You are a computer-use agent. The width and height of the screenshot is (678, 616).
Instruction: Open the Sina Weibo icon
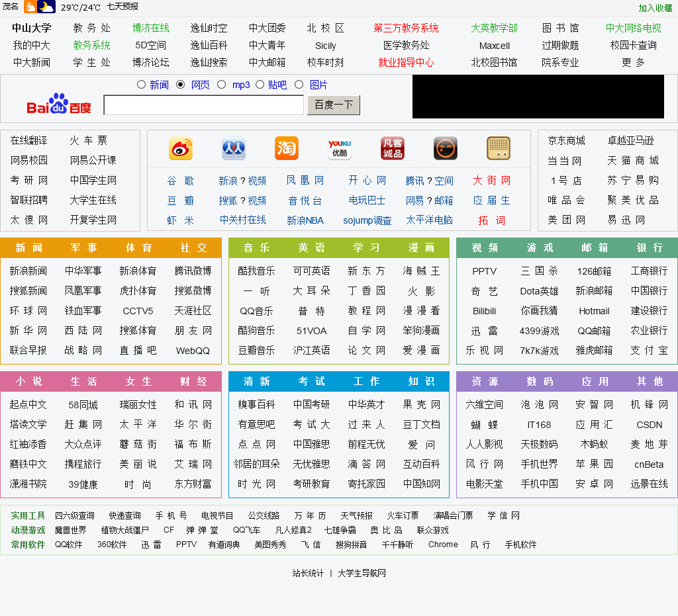tap(180, 149)
